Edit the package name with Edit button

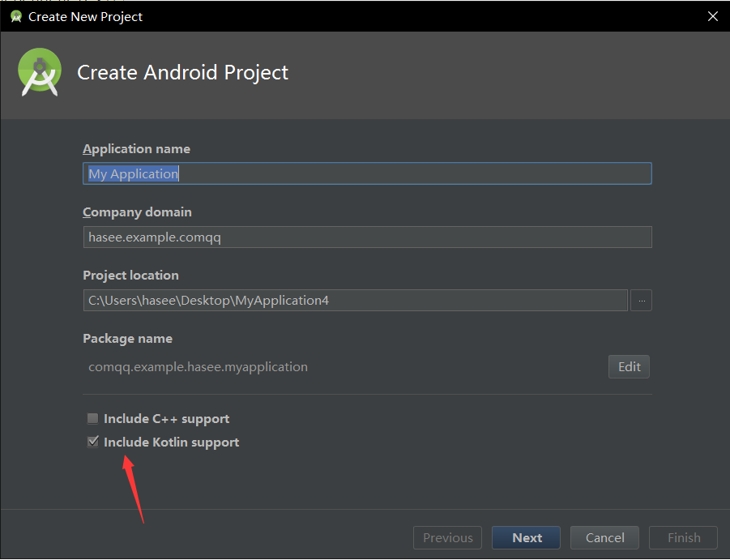[629, 367]
